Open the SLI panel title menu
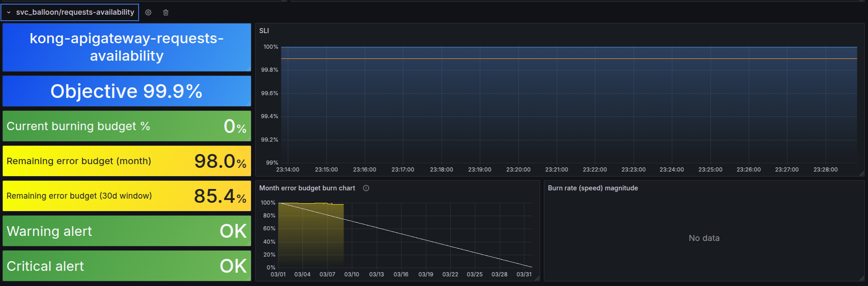868x286 pixels. tap(264, 31)
